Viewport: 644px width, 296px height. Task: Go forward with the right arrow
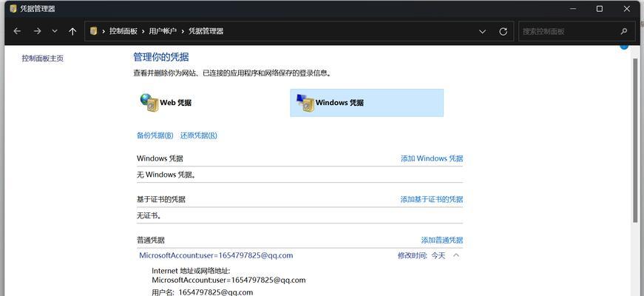click(x=38, y=31)
